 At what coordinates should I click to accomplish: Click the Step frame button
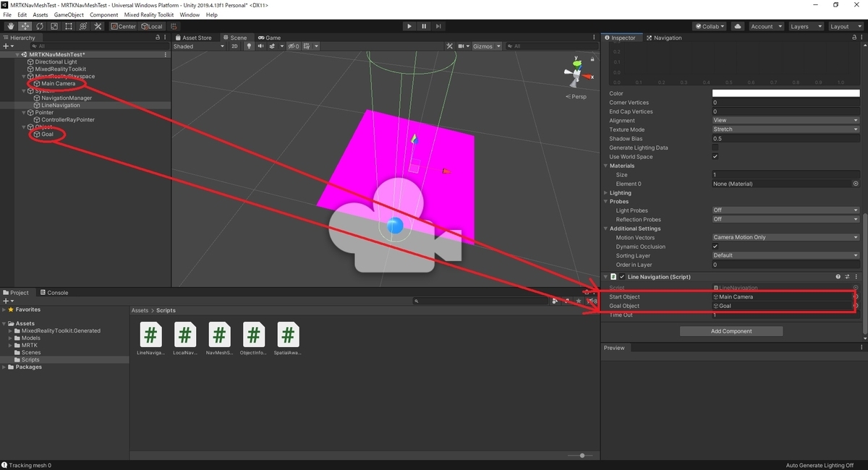click(x=440, y=26)
